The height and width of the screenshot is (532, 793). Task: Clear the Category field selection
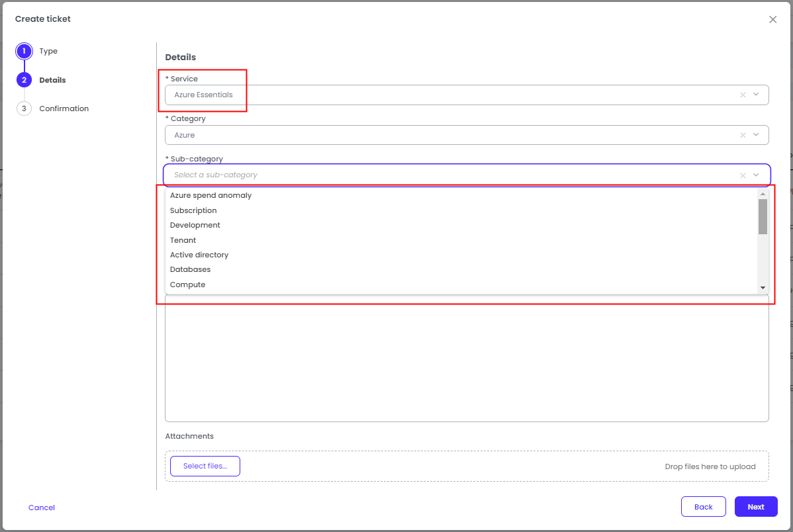(743, 135)
